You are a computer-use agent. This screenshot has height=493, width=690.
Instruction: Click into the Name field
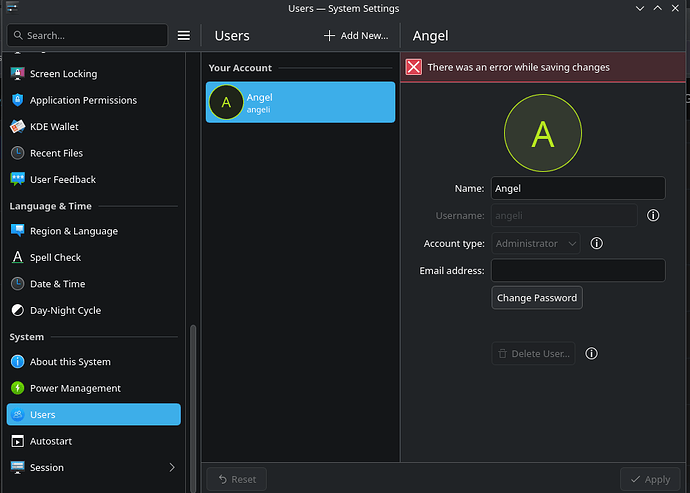coord(578,188)
